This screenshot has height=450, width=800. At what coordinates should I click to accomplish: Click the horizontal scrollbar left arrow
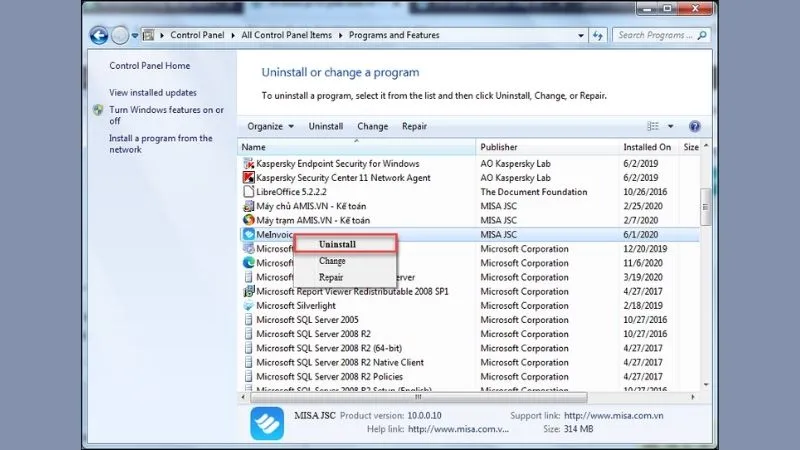243,397
